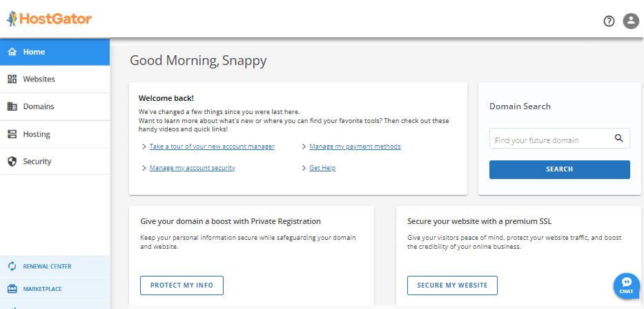Open RENEWAL CENTER in sidebar
The height and width of the screenshot is (309, 644).
click(x=55, y=266)
